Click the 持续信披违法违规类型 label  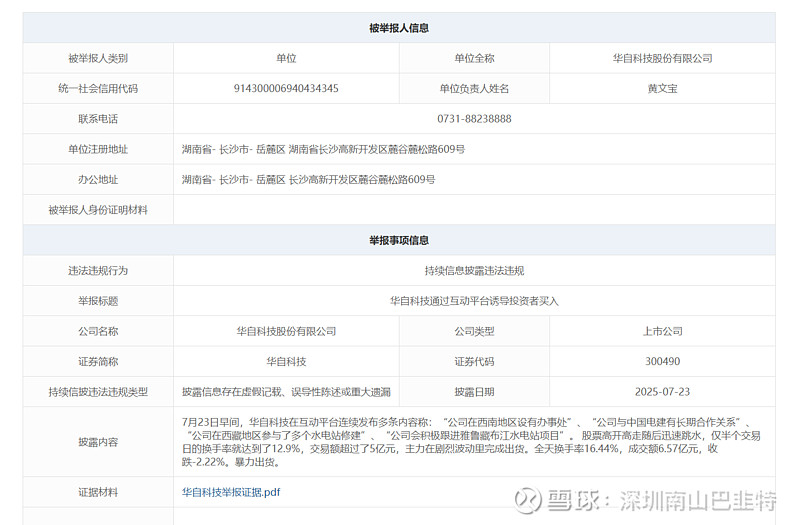98,392
